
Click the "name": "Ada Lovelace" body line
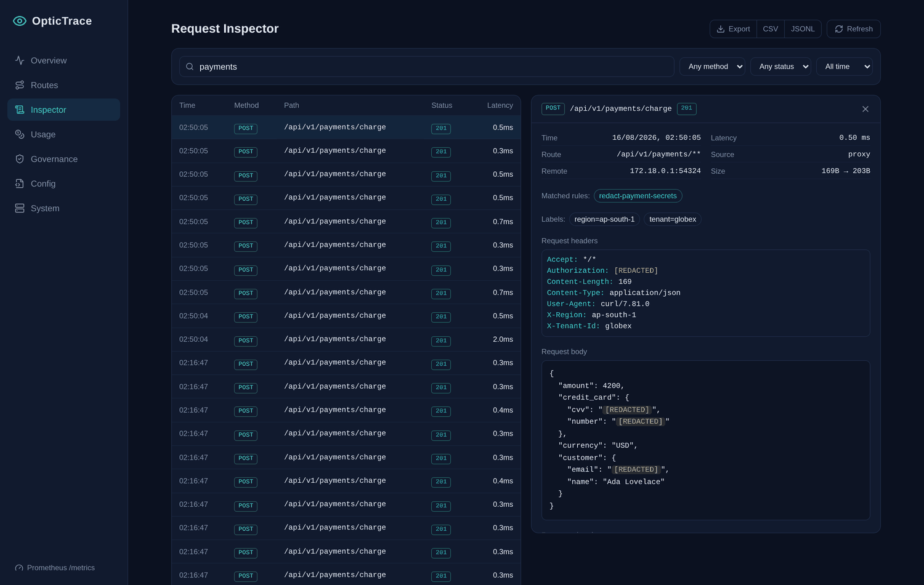616,482
